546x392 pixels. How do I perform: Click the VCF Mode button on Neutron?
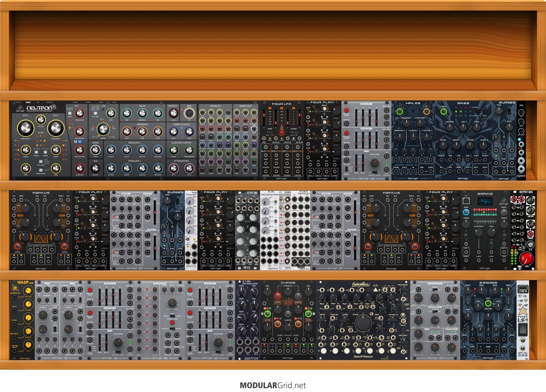pyautogui.click(x=70, y=113)
